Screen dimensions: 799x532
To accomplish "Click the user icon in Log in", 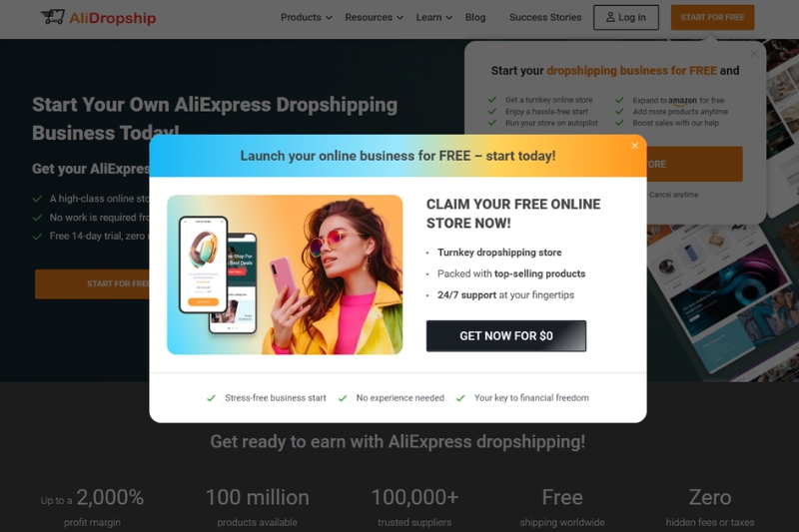I will (610, 17).
